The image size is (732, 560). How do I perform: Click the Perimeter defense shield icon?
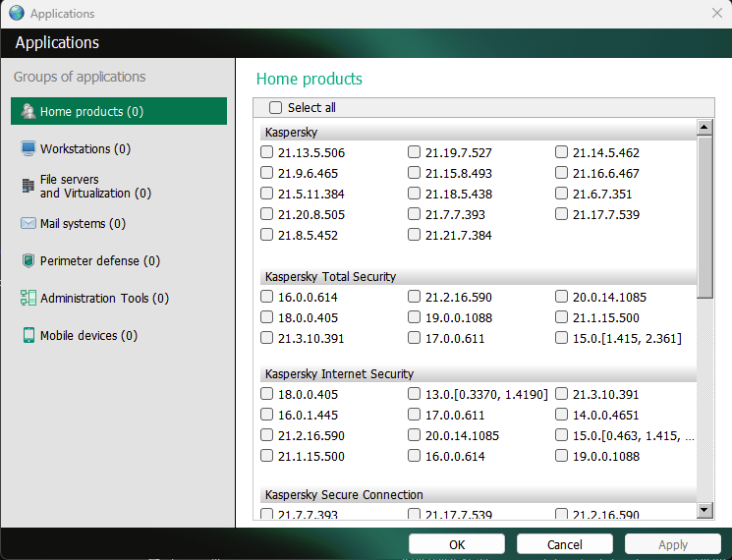(28, 260)
